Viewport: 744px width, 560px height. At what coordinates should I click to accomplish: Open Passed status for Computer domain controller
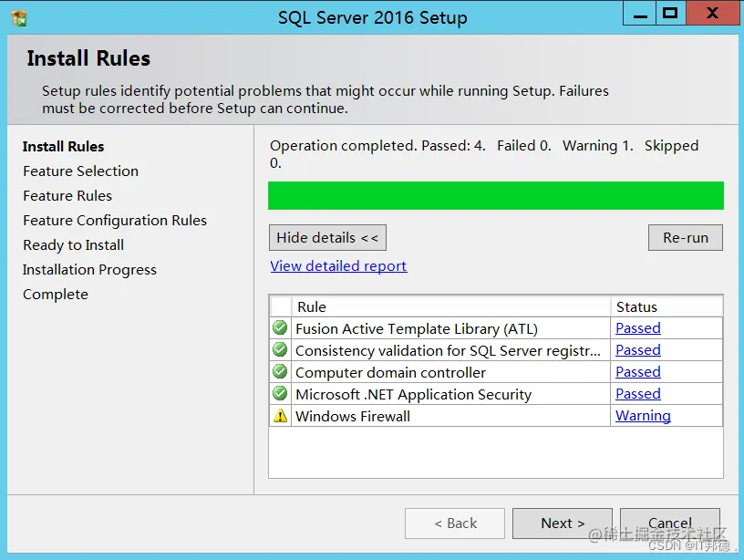point(637,371)
